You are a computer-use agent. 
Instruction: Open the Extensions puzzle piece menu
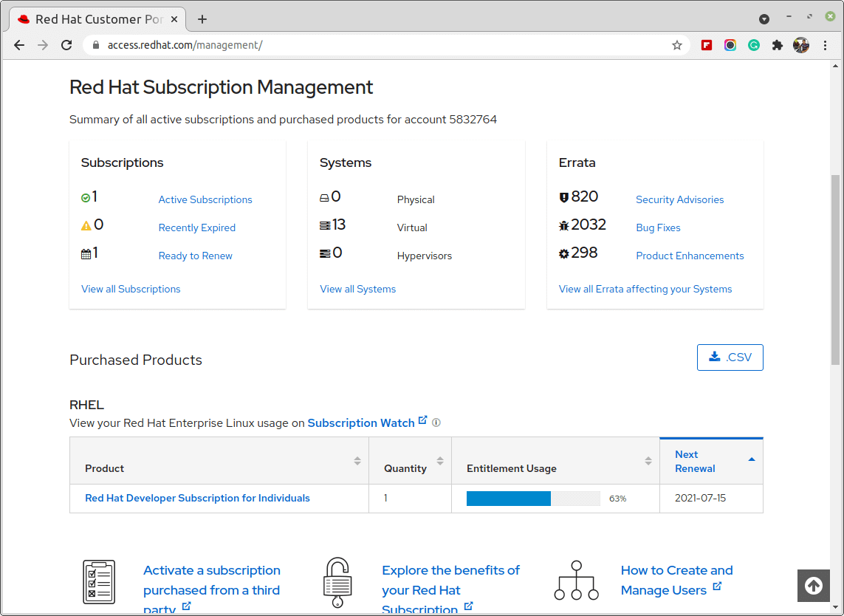tap(778, 45)
